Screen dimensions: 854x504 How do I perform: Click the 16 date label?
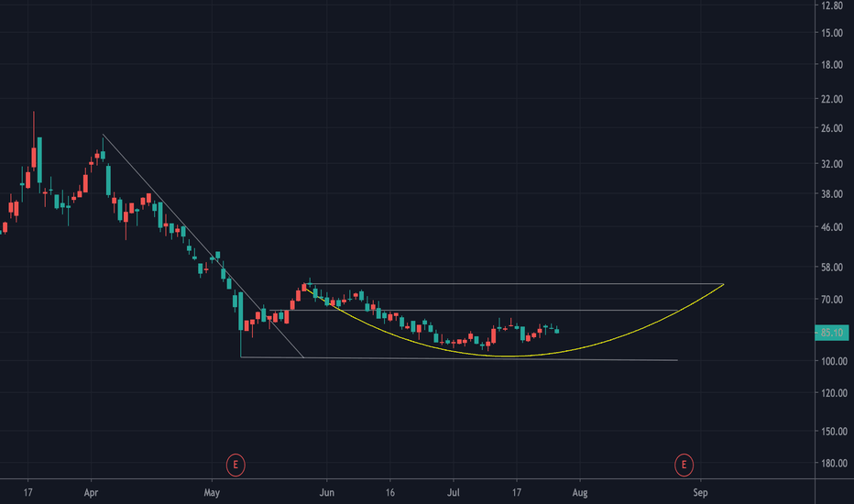click(x=390, y=493)
